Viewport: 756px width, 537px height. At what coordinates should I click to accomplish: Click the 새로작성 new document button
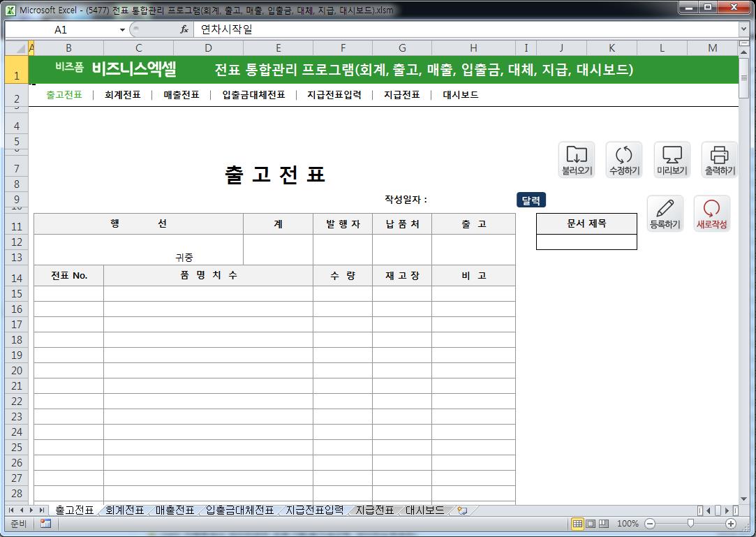click(711, 214)
